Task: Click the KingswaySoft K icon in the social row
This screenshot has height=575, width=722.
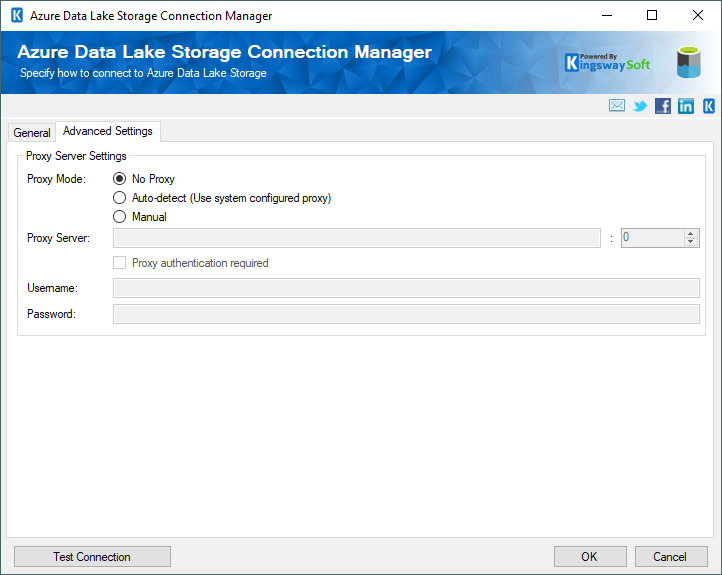Action: [709, 106]
